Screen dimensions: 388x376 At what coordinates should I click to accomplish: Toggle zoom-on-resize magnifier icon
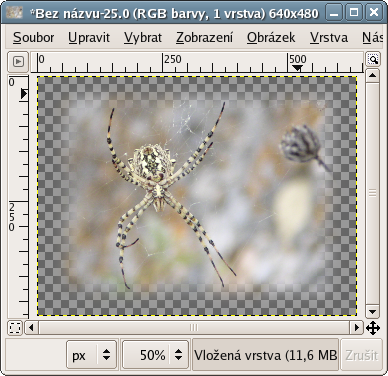click(x=373, y=59)
